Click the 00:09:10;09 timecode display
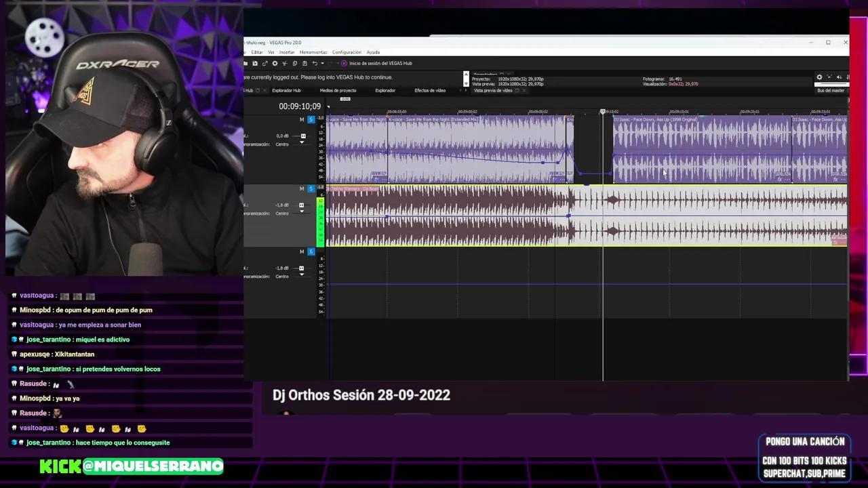This screenshot has height=488, width=868. click(x=299, y=106)
